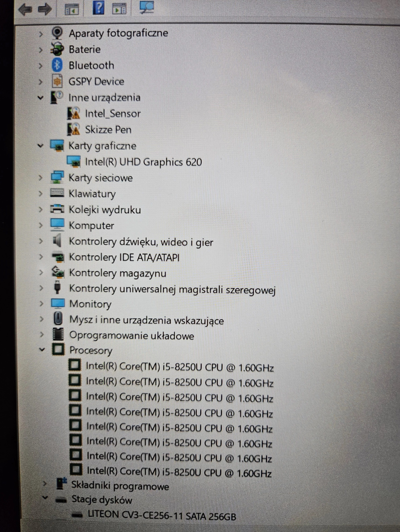Viewport: 400px width, 532px height.
Task: Expand the Karty sieciowe node
Action: pos(41,178)
